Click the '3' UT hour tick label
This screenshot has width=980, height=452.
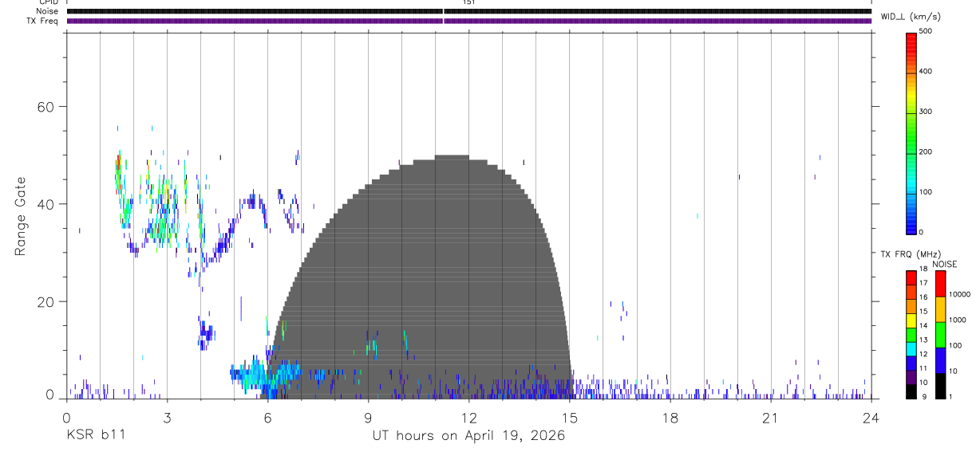point(167,417)
